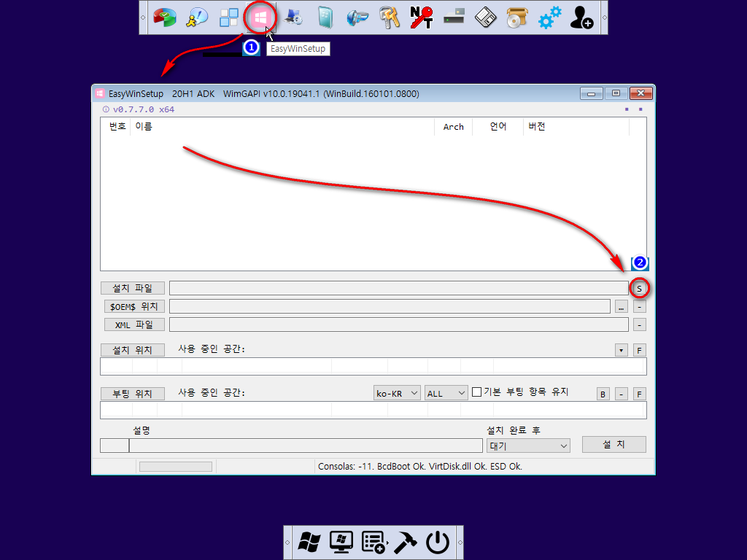Click the 이름 column header
This screenshot has width=747, height=560.
(x=282, y=127)
